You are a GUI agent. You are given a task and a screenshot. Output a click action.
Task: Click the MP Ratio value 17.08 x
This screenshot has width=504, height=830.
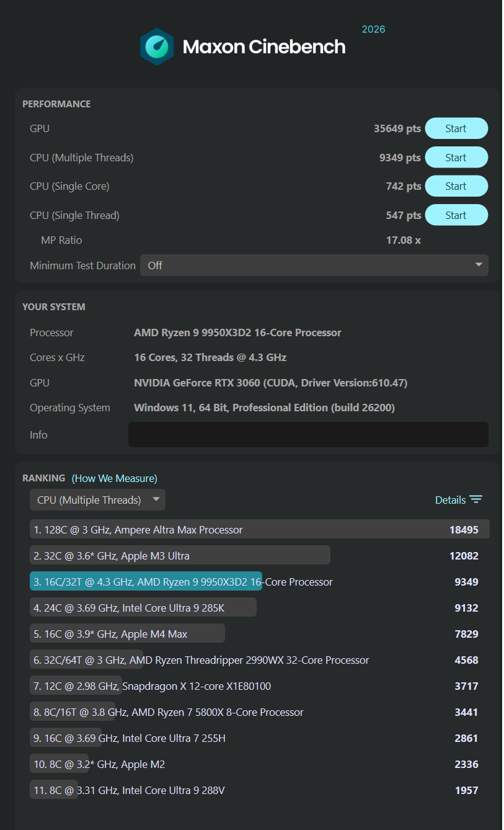click(x=404, y=240)
